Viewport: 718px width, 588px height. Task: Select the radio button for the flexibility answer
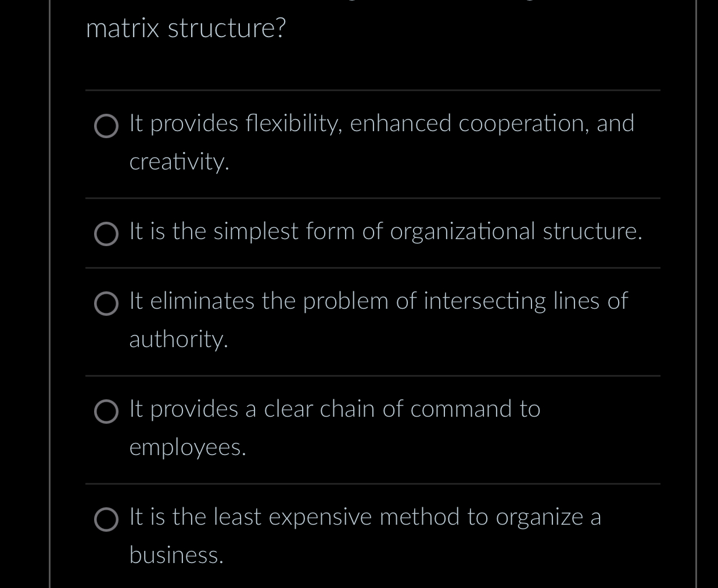[x=106, y=126]
